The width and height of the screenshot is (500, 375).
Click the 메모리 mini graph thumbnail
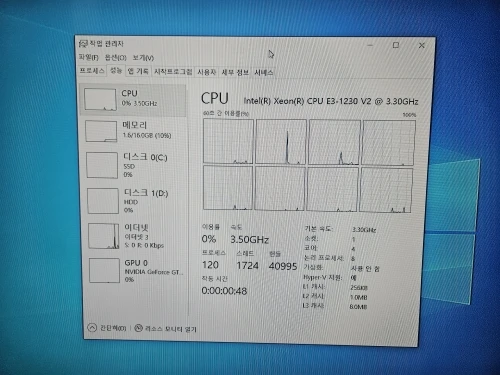click(x=101, y=131)
